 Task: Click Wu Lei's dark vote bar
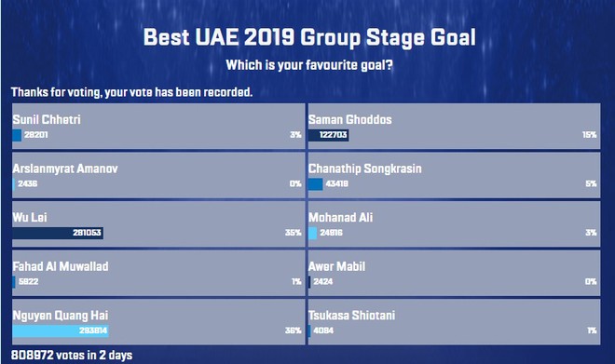coord(58,233)
